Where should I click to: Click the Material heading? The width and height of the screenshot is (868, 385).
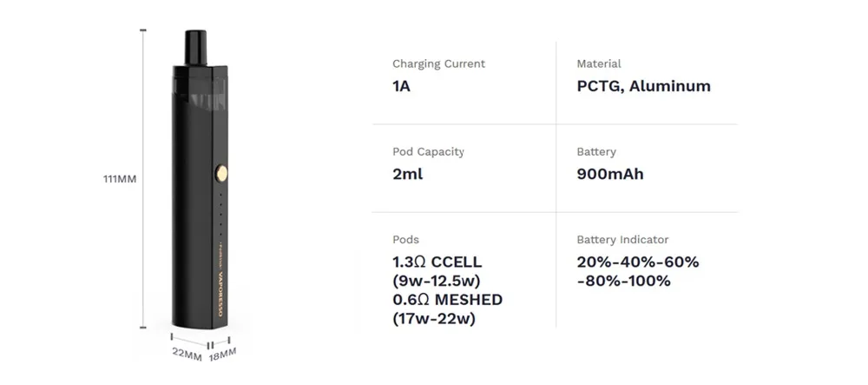[x=599, y=63]
